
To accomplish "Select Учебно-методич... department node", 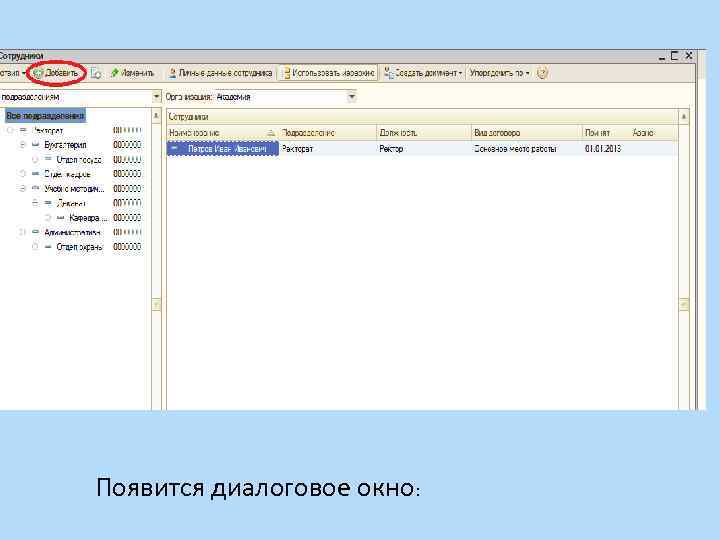I will (x=74, y=189).
